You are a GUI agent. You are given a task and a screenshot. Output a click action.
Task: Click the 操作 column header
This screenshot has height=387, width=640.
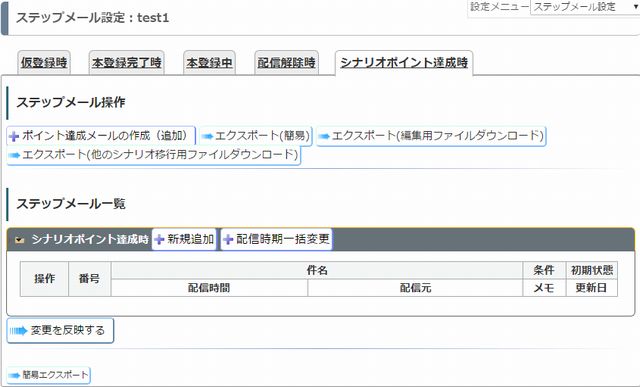(x=44, y=279)
